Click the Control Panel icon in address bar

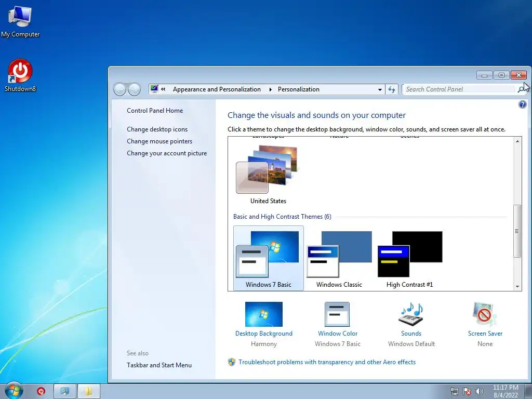(154, 89)
